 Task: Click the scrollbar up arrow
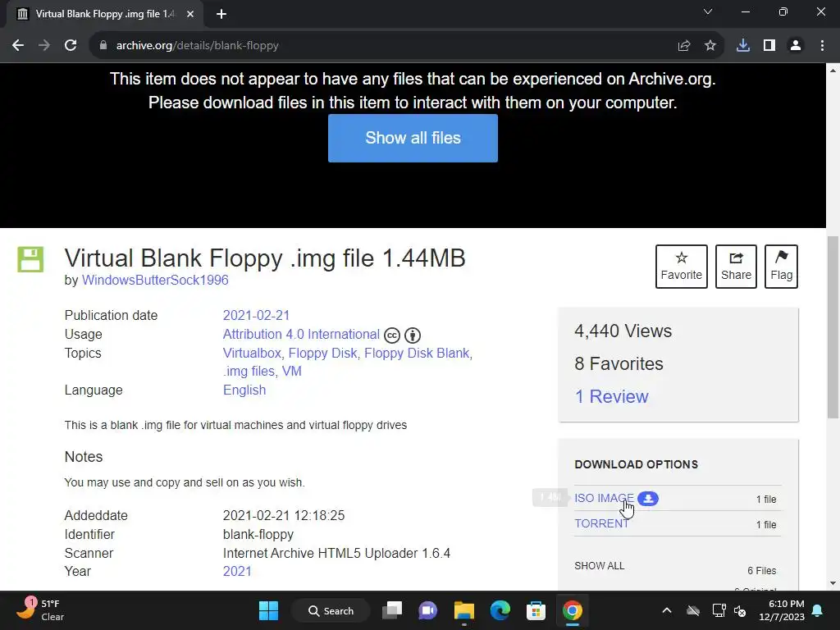pos(833,71)
